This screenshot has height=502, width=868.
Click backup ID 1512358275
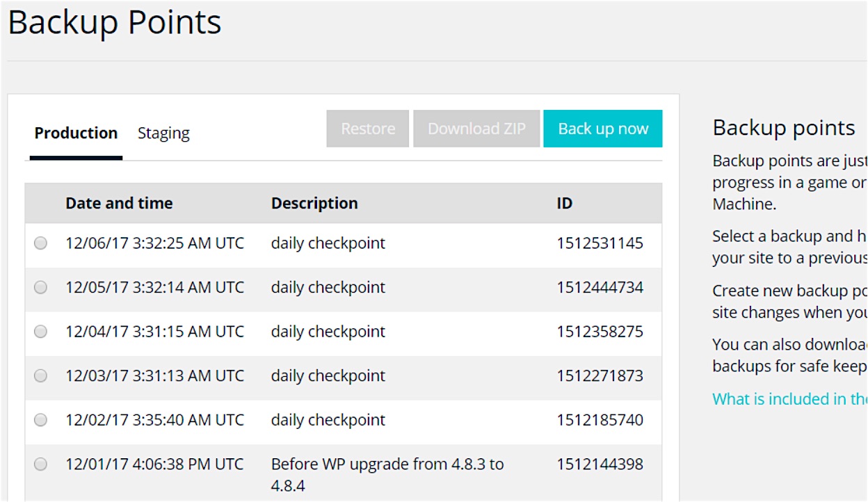coord(600,332)
